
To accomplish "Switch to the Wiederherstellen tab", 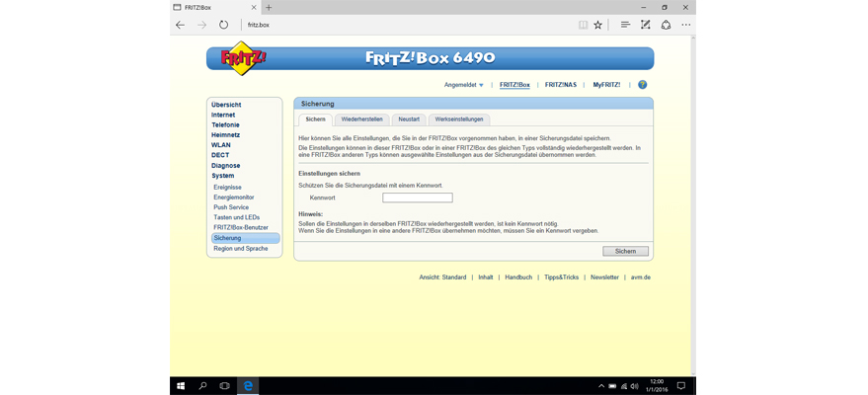I will (362, 118).
